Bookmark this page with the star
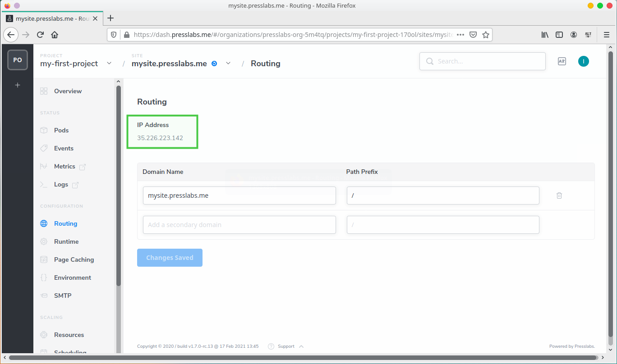This screenshot has height=364, width=617. [x=486, y=35]
